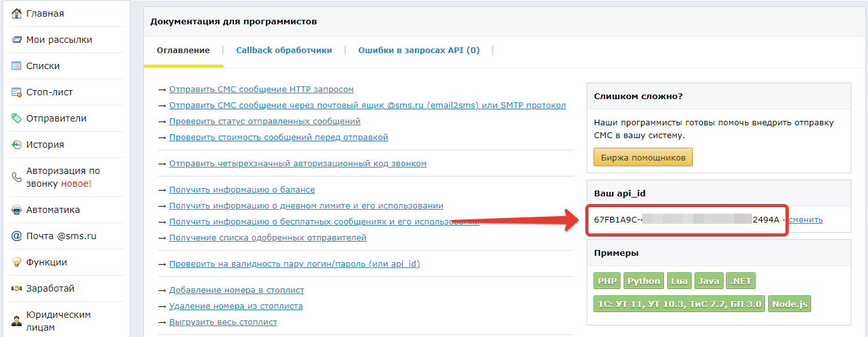The height and width of the screenshot is (337, 868).
Task: Open Авторизация по звонку section
Action: point(63,177)
